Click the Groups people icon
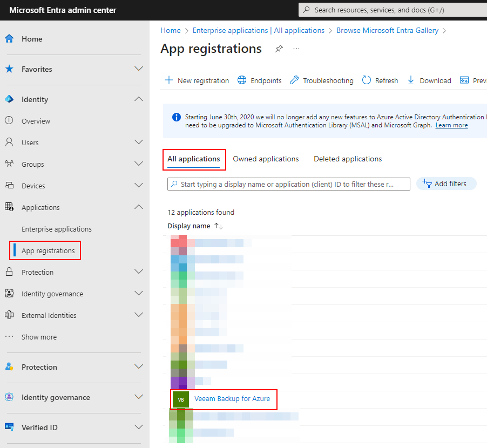Screen dimensions: 487x448 click(9, 164)
